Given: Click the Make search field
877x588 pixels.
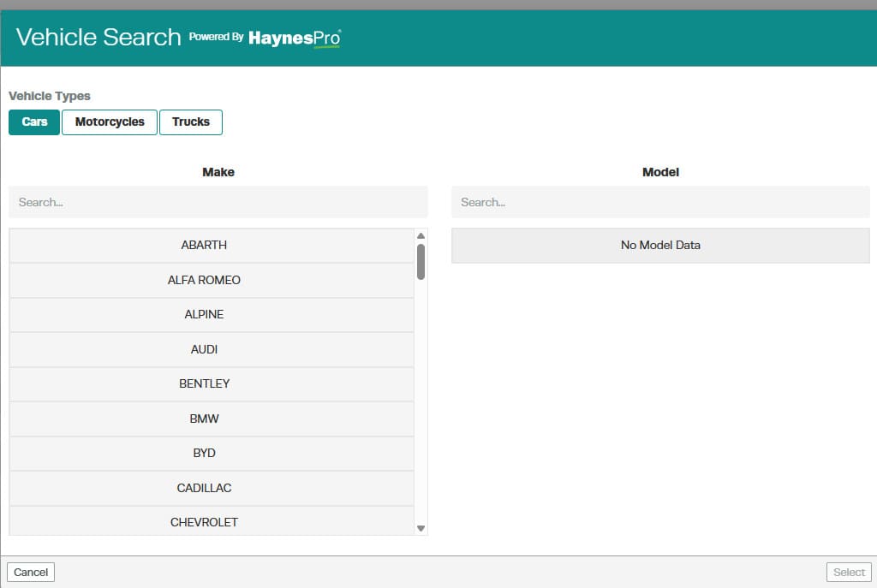Looking at the screenshot, I should pyautogui.click(x=218, y=202).
